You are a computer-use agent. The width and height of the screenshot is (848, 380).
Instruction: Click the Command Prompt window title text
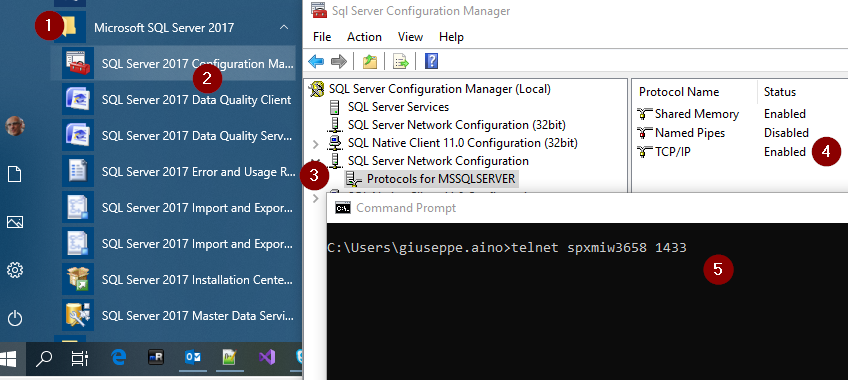coord(406,208)
